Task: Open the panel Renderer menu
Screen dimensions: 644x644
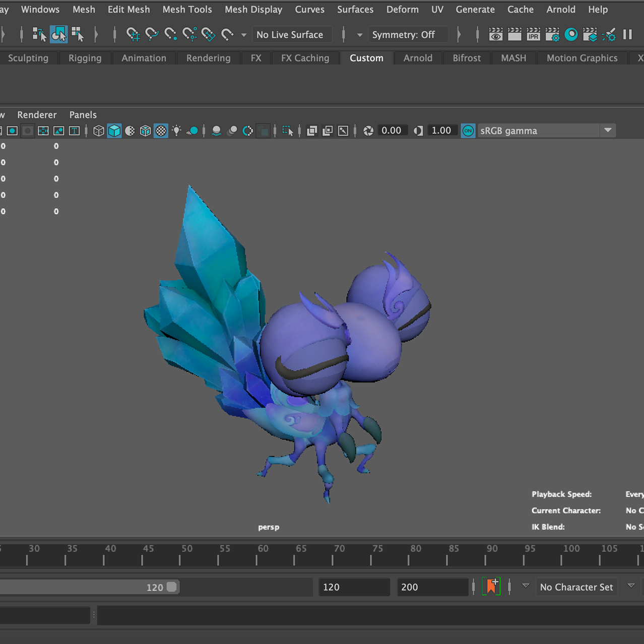Action: (x=37, y=115)
